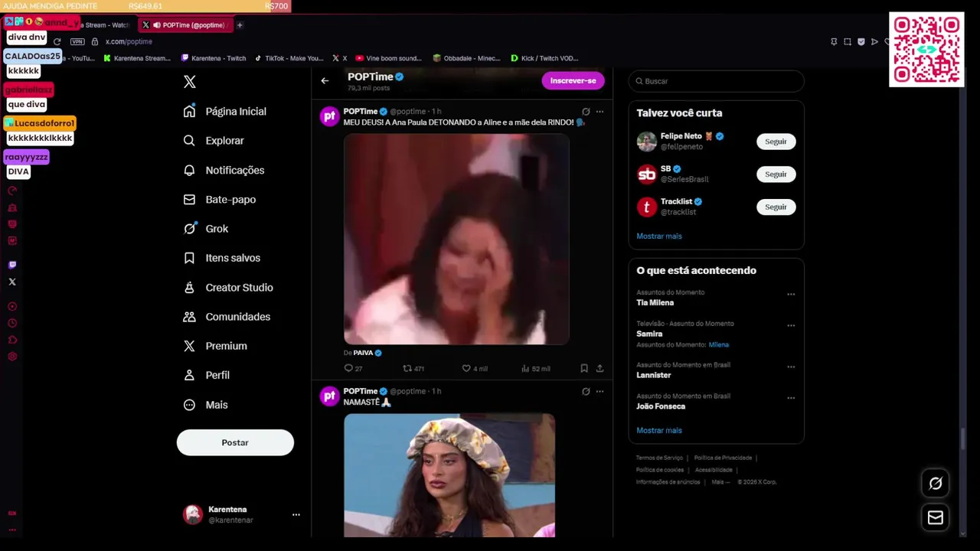
Task: Open the NAMASTÊ post image
Action: [449, 475]
